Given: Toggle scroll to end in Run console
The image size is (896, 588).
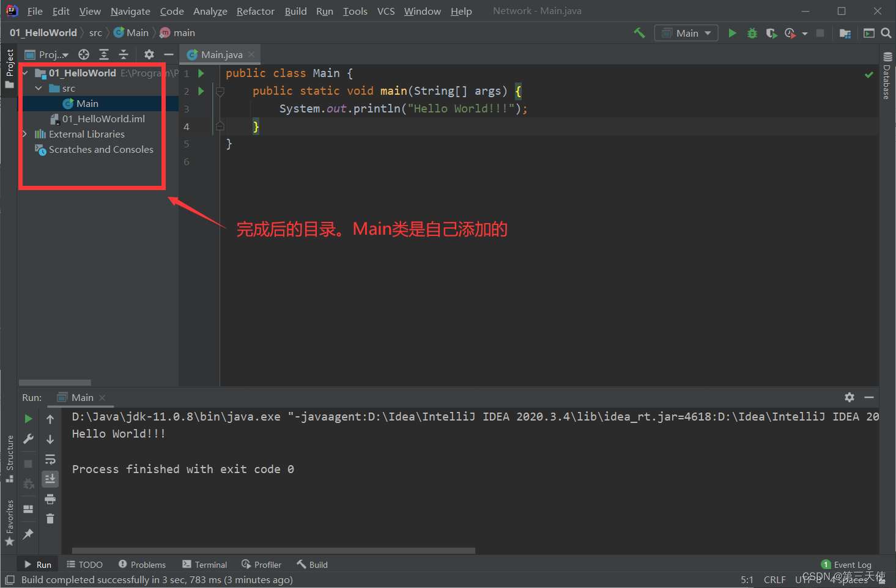Looking at the screenshot, I should (x=50, y=479).
